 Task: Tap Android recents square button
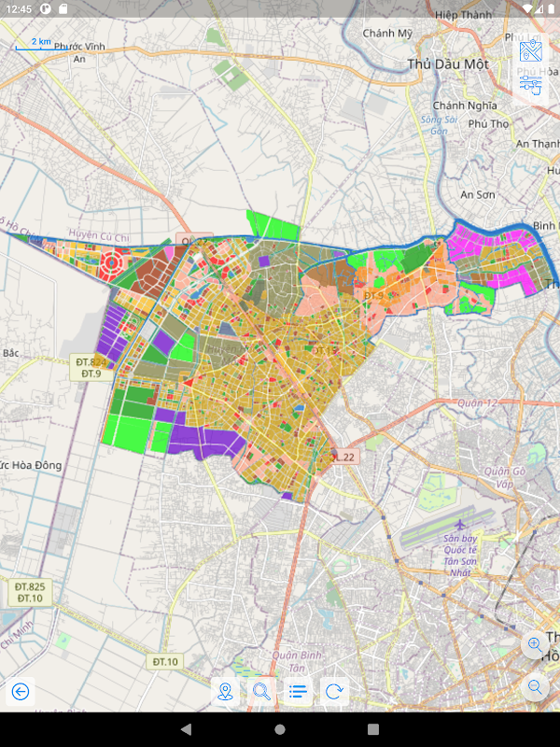pyautogui.click(x=373, y=729)
